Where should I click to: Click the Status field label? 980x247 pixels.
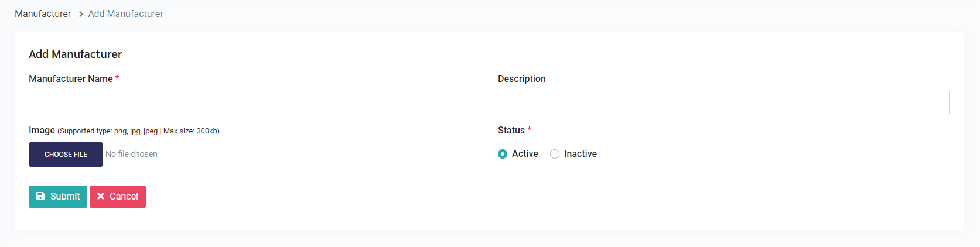tap(511, 130)
